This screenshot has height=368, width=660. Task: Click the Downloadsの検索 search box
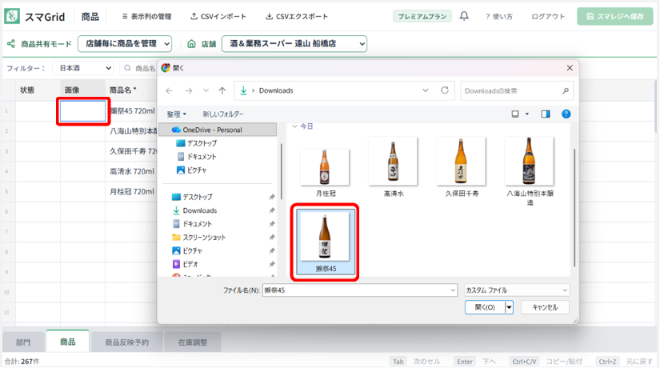coord(517,91)
